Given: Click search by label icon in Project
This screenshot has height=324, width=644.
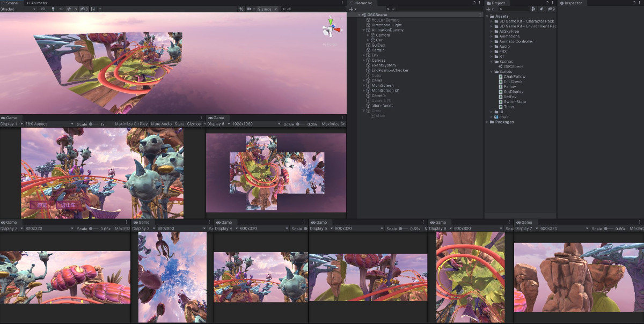Looking at the screenshot, I should pos(541,9).
